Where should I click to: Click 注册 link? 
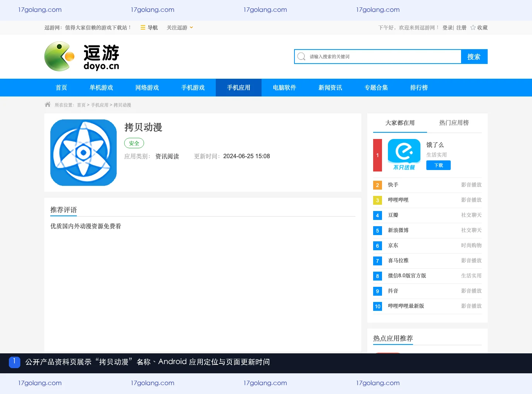(x=461, y=28)
